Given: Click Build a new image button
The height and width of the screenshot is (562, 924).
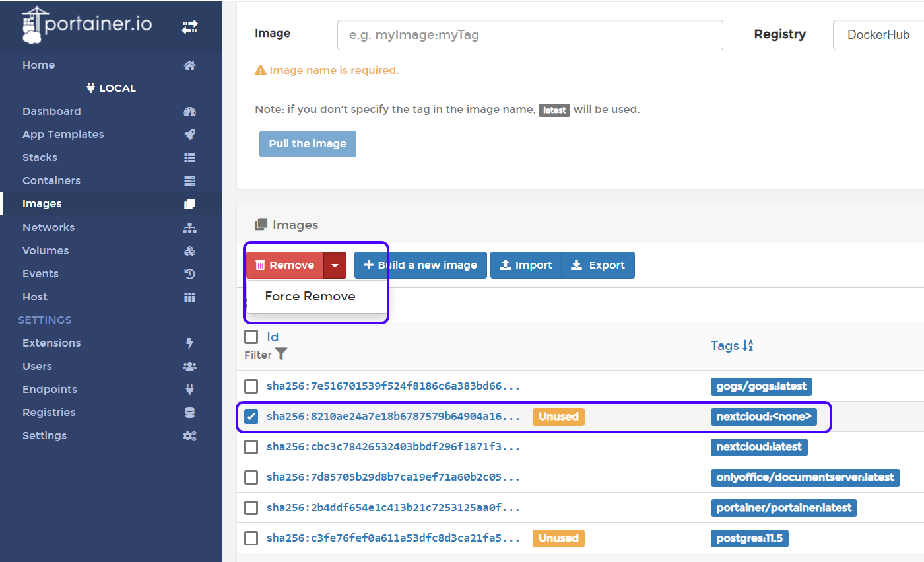Looking at the screenshot, I should click(420, 265).
